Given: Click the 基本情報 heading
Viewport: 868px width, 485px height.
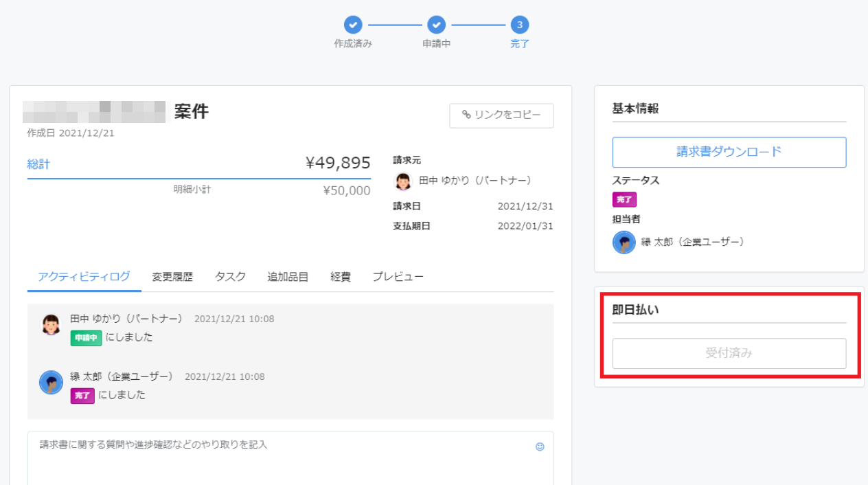Looking at the screenshot, I should point(635,109).
